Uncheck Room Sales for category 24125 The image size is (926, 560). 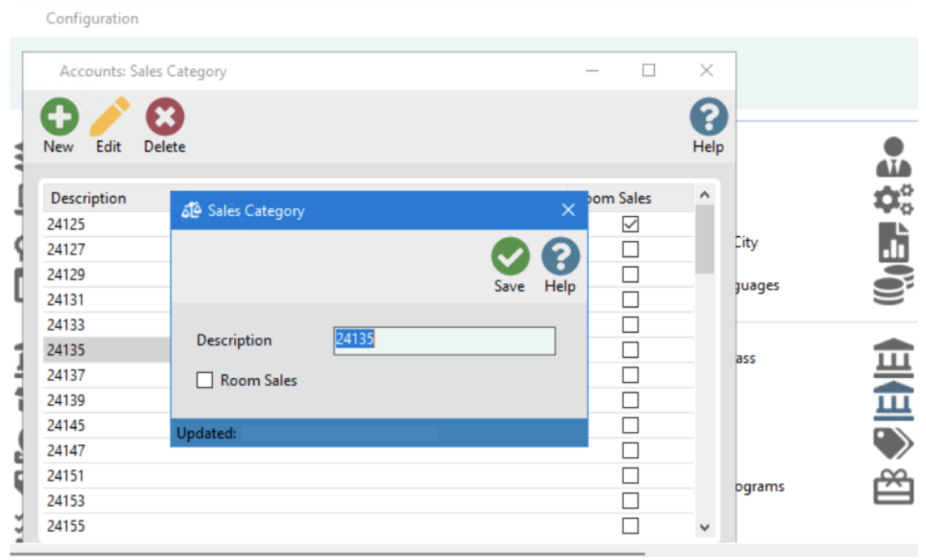pyautogui.click(x=631, y=224)
